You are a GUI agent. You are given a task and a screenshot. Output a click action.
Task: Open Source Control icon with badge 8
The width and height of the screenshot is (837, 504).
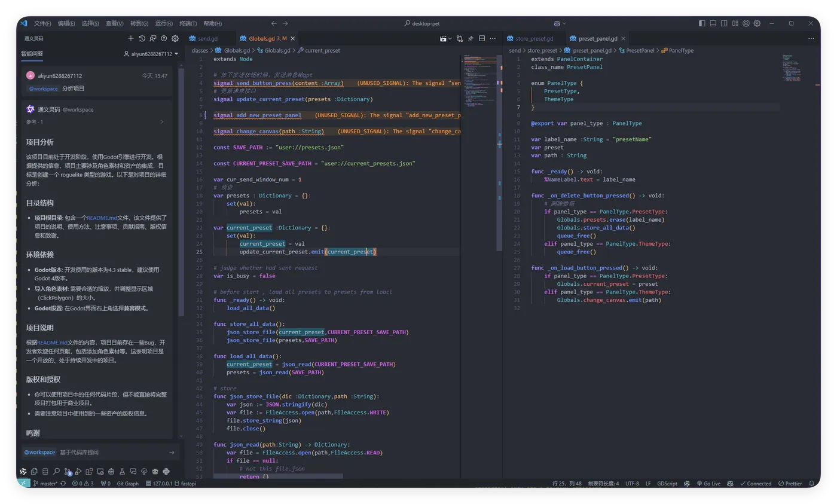[x=67, y=472]
